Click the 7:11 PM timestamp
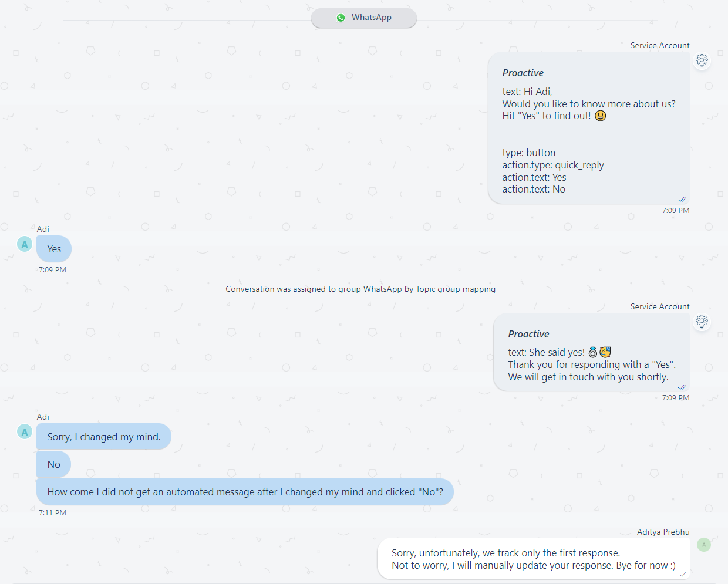728x584 pixels. [53, 512]
